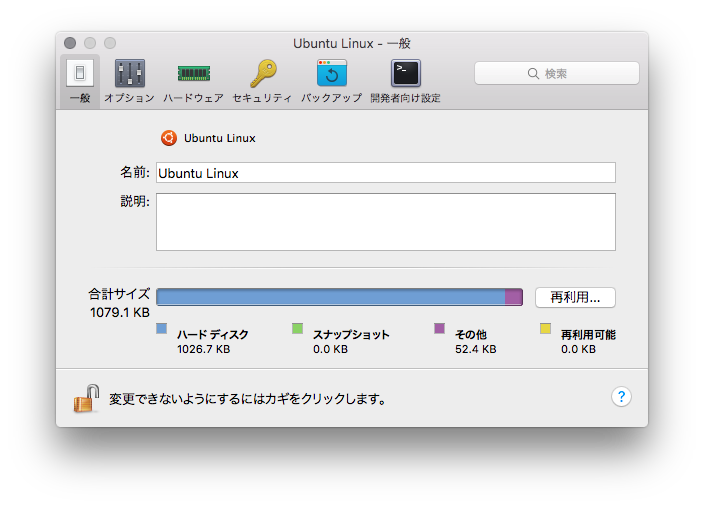This screenshot has height=507, width=704.
Task: Click the ハードディスク legend label
Action: pyautogui.click(x=212, y=335)
